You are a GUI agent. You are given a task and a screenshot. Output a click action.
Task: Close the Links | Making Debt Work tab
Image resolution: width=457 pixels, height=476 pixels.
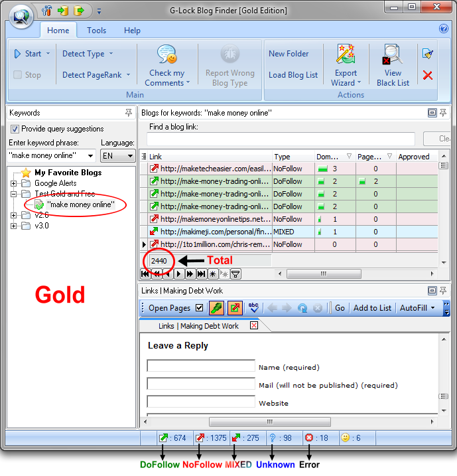pyautogui.click(x=254, y=325)
